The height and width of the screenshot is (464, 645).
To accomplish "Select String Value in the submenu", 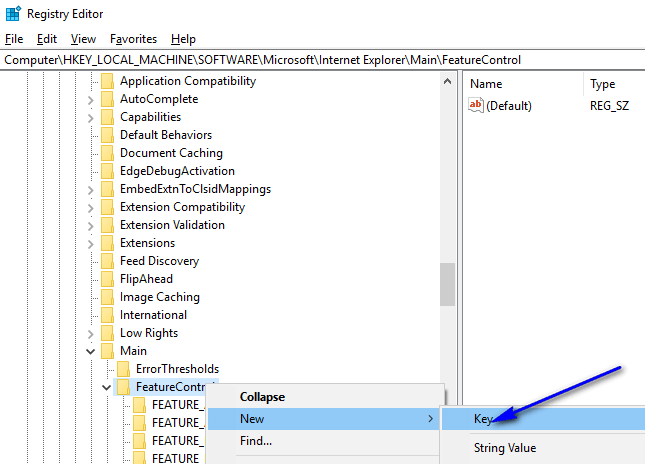I will point(544,448).
